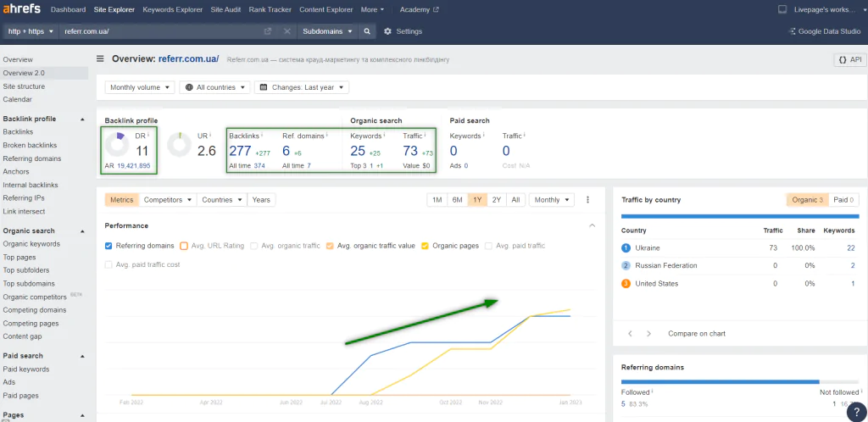This screenshot has height=422, width=868.
Task: Click the monitor icon near Livepage's workspace
Action: point(782,9)
